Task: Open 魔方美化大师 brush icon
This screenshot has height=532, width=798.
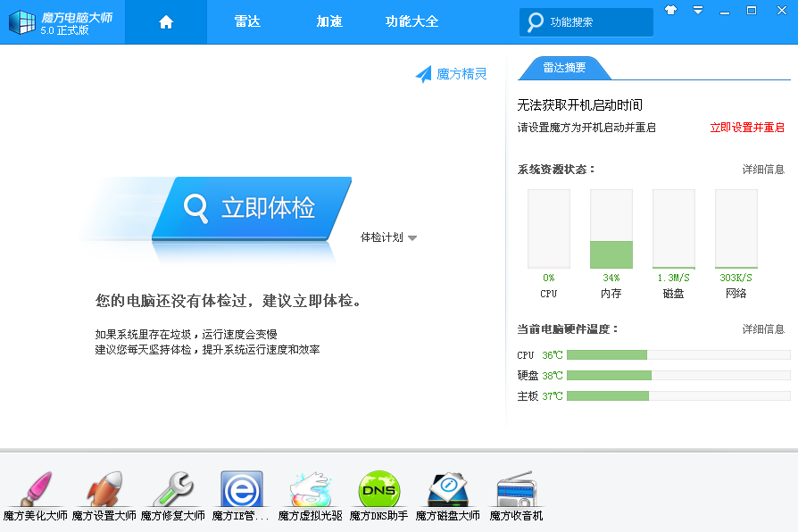Action: 33,490
